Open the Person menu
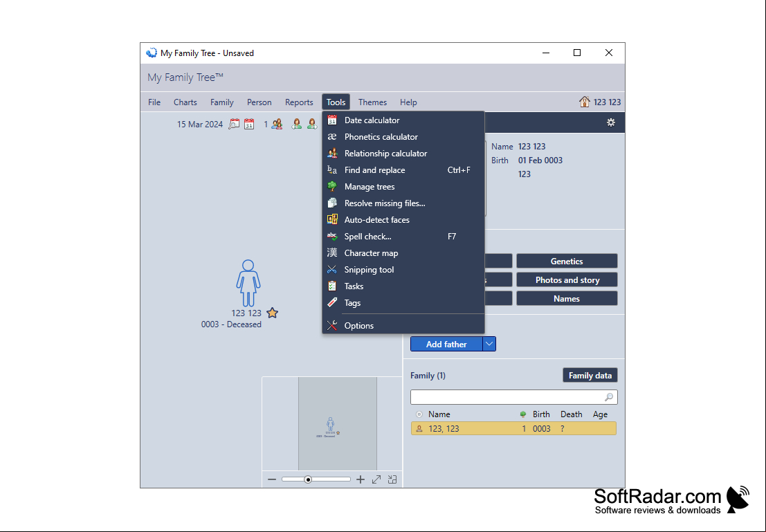The height and width of the screenshot is (532, 766). tap(259, 102)
